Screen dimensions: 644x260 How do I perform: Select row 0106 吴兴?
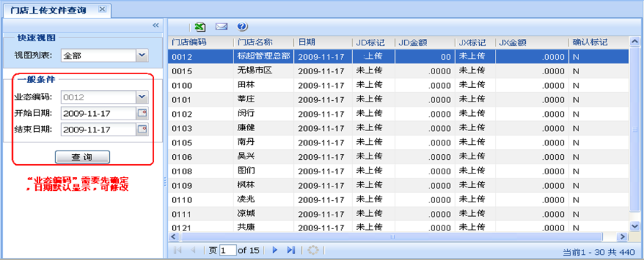pos(398,157)
